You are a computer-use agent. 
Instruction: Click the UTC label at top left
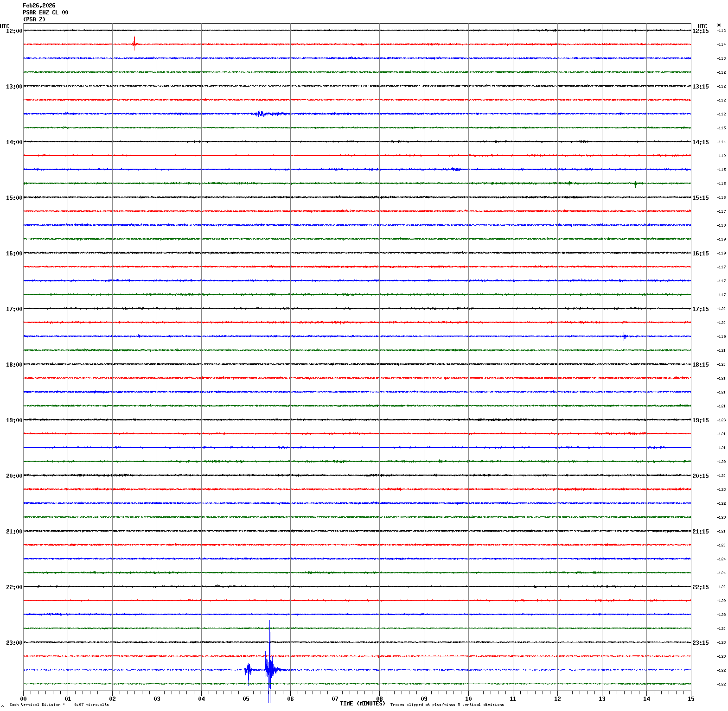point(5,26)
